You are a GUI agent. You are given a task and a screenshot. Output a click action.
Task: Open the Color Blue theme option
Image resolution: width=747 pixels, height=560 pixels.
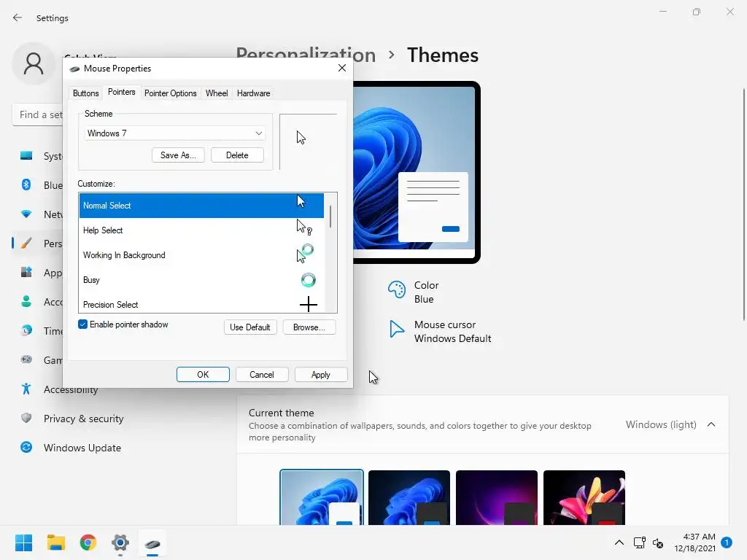[x=414, y=292]
